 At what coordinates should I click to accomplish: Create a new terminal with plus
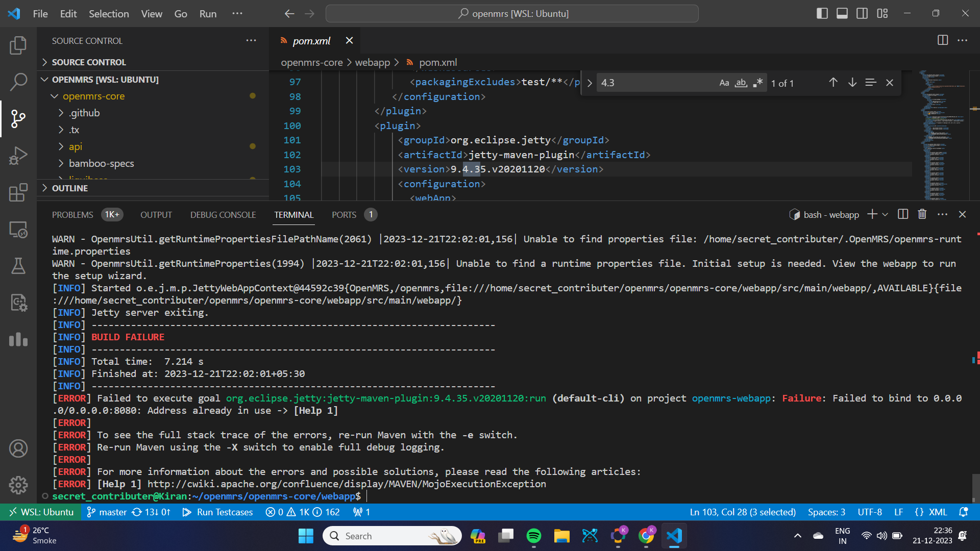pyautogui.click(x=872, y=214)
